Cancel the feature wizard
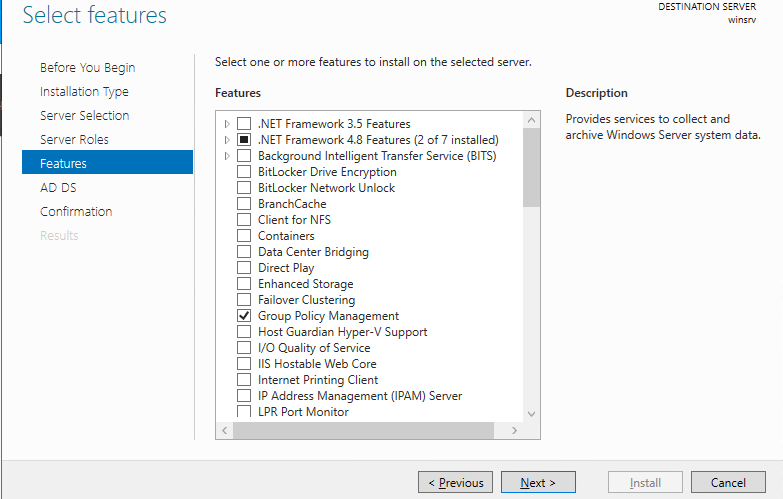This screenshot has width=783, height=499. [728, 483]
